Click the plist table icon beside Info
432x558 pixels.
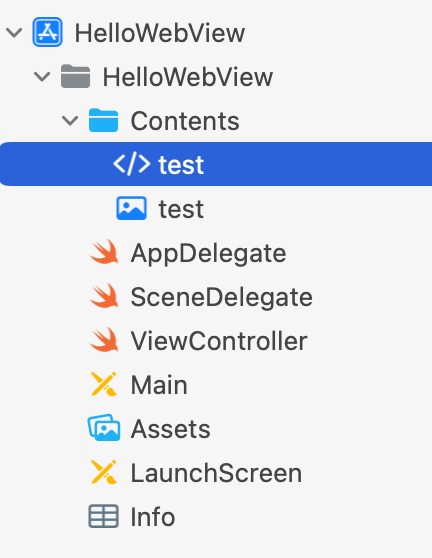pos(103,516)
